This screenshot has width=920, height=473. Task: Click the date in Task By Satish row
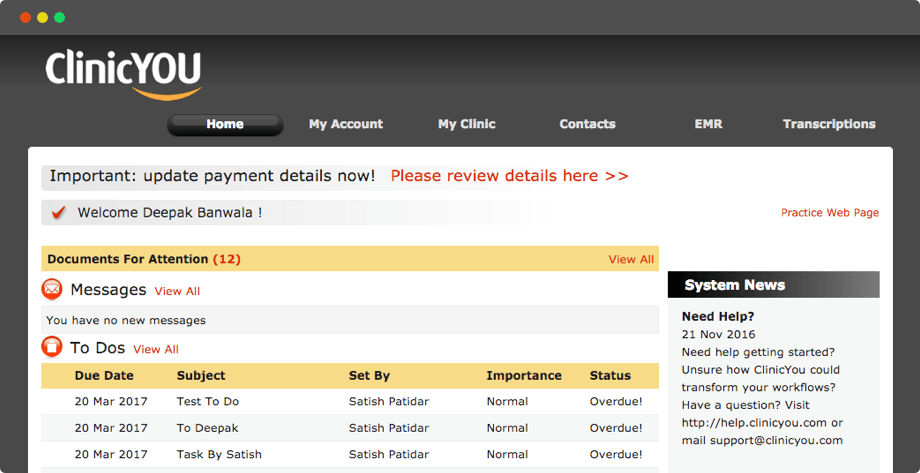(111, 454)
